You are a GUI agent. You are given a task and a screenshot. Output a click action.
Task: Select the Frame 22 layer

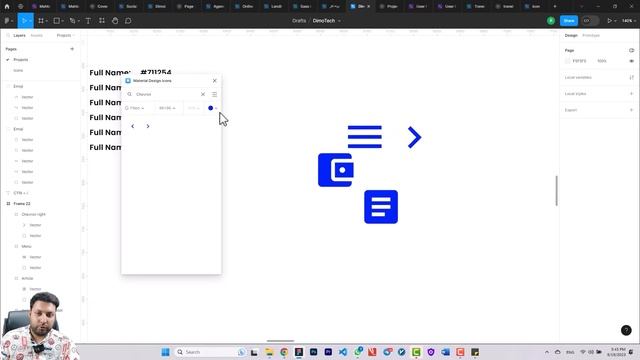[x=22, y=203]
